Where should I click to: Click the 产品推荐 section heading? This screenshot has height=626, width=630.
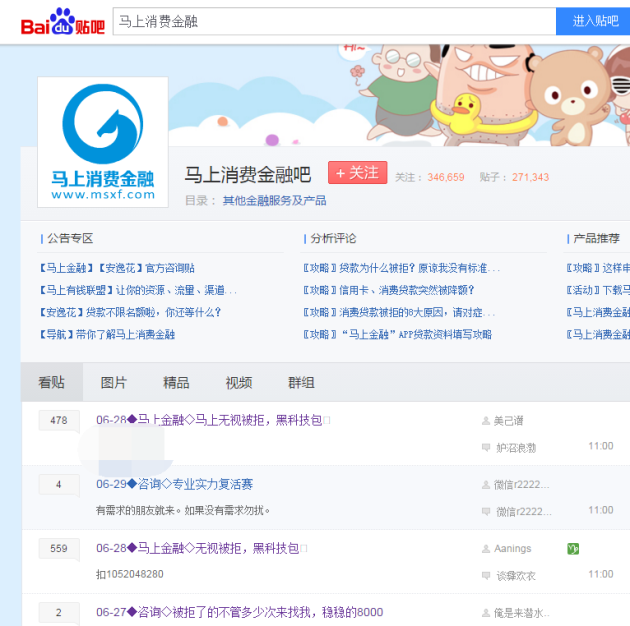[x=597, y=238]
